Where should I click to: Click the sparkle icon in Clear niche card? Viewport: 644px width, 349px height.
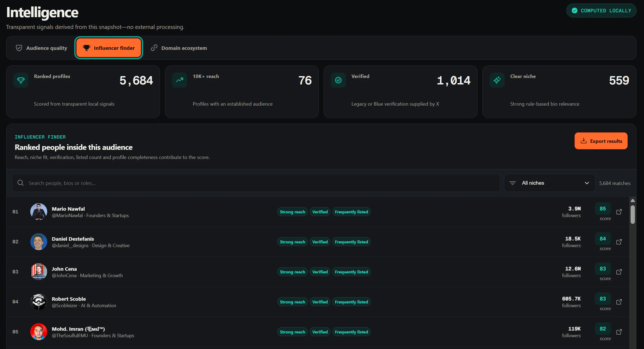[497, 80]
